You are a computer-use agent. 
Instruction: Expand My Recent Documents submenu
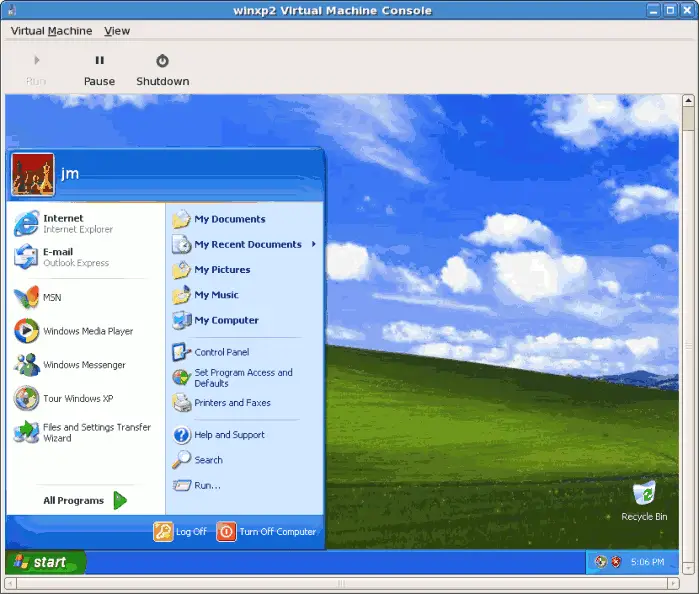tap(247, 244)
